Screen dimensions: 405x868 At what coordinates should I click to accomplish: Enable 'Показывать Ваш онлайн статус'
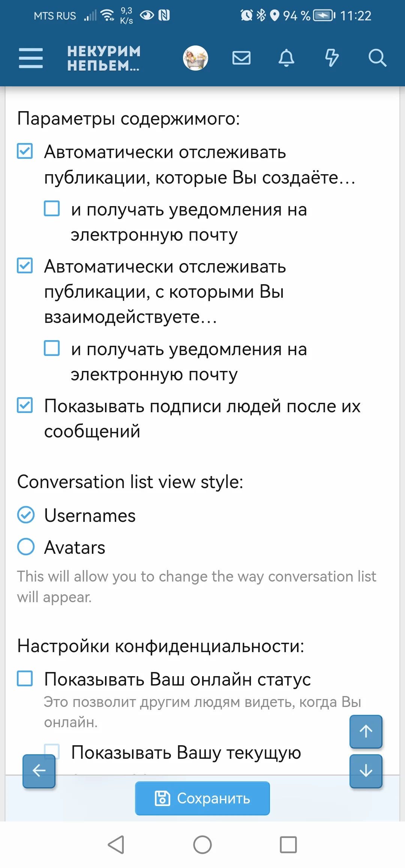pyautogui.click(x=24, y=680)
